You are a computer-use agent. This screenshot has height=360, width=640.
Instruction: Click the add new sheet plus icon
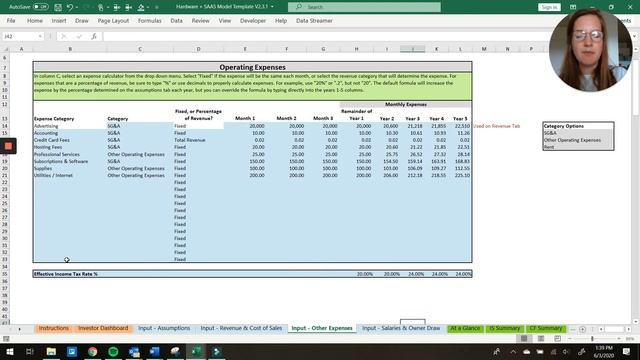tap(582, 329)
